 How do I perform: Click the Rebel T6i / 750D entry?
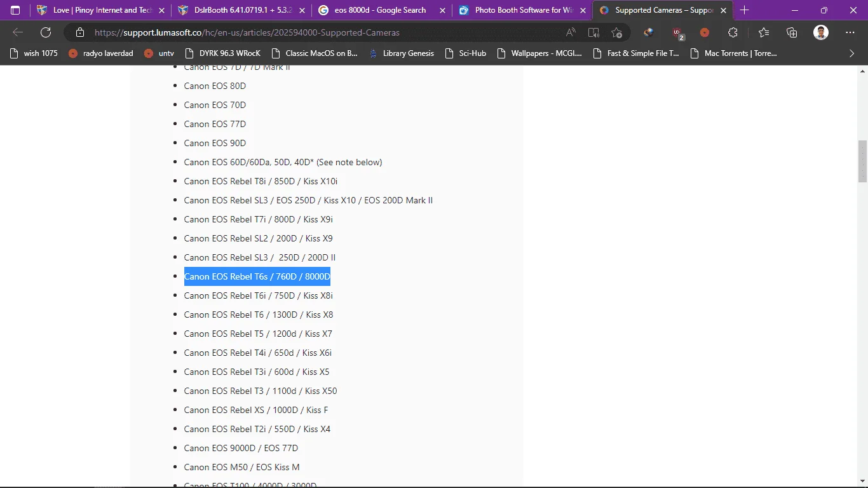(x=258, y=295)
